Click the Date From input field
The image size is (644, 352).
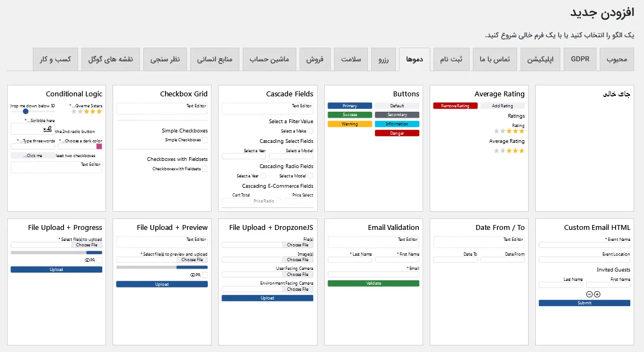coord(503,260)
